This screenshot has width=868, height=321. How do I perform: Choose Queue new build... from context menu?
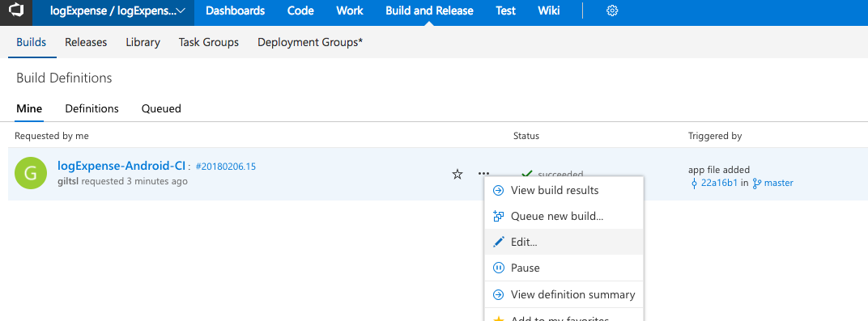tap(564, 216)
